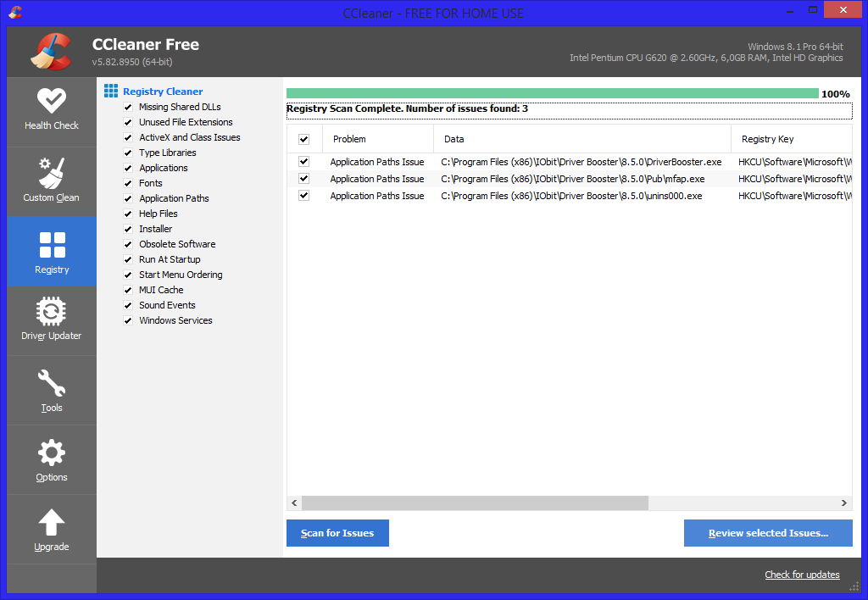Viewport: 868px width, 600px height.
Task: Click the CCleaner title bar icon
Action: point(15,12)
